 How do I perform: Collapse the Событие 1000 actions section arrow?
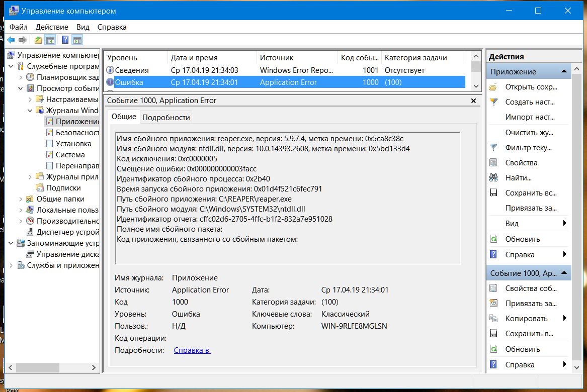pos(564,273)
